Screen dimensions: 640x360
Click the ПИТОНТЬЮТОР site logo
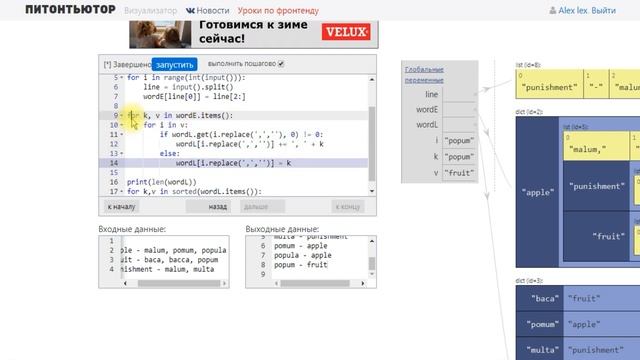(x=70, y=10)
